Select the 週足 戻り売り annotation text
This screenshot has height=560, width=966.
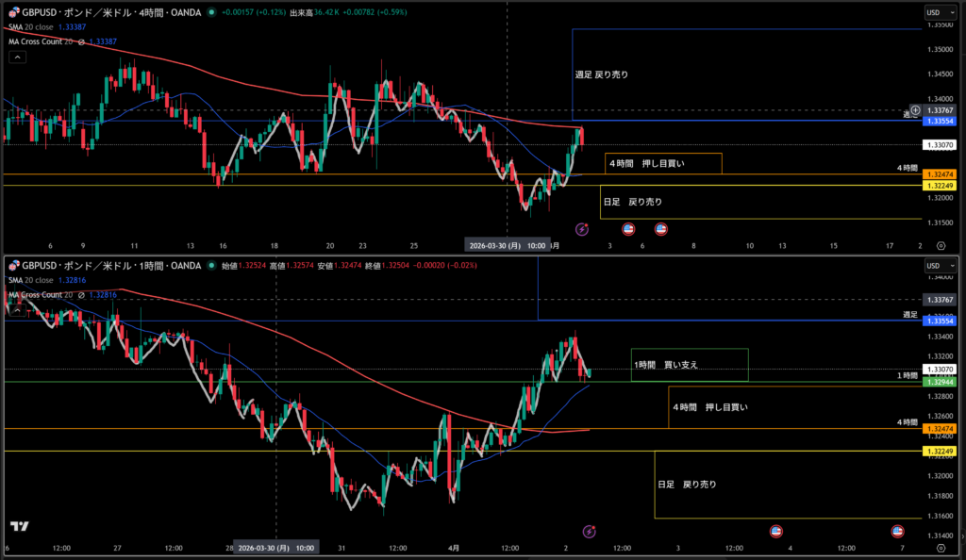coord(601,74)
